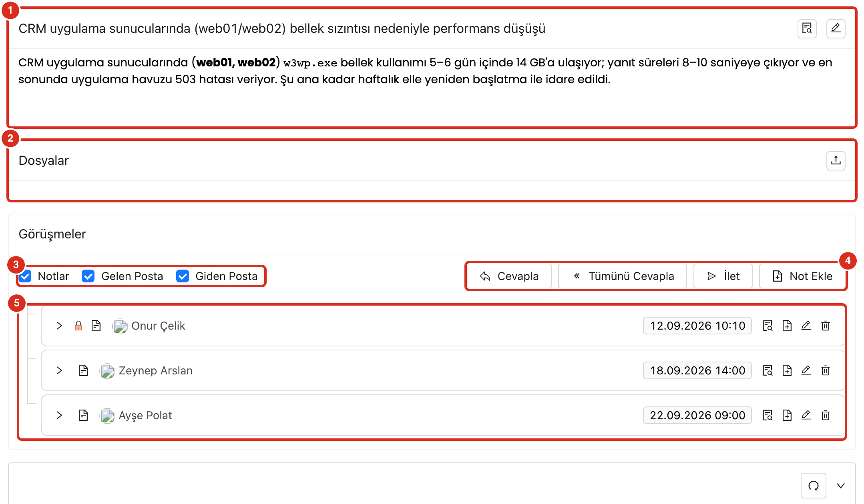Image resolution: width=864 pixels, height=504 pixels.
Task: Click the İlet forward button
Action: click(x=723, y=276)
